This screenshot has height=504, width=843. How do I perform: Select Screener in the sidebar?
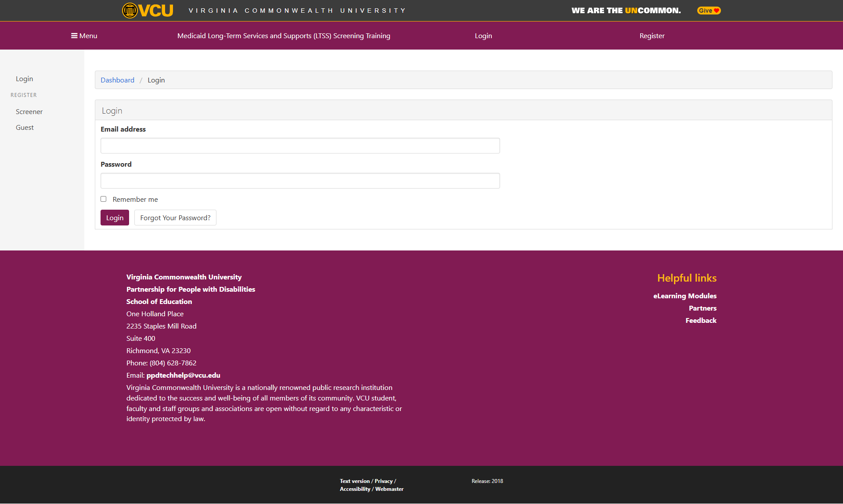tap(29, 111)
